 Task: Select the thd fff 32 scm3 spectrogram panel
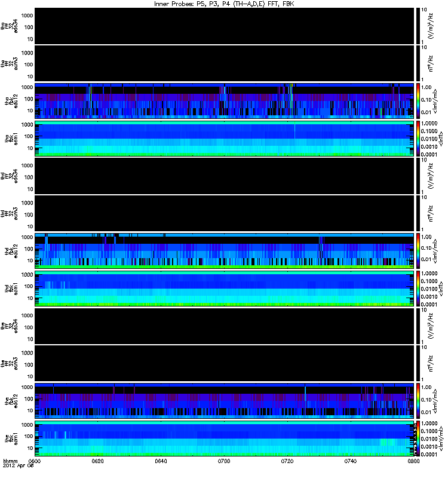pos(225,214)
